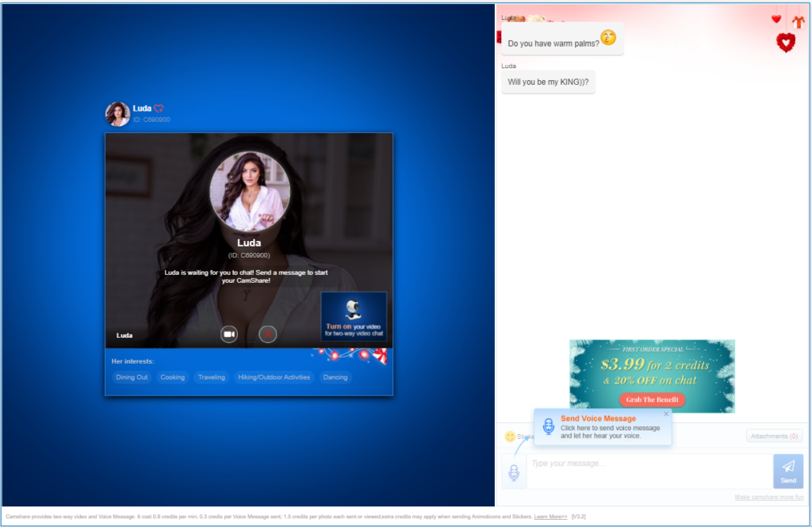
Task: Select the Cooking interest tag
Action: (172, 377)
